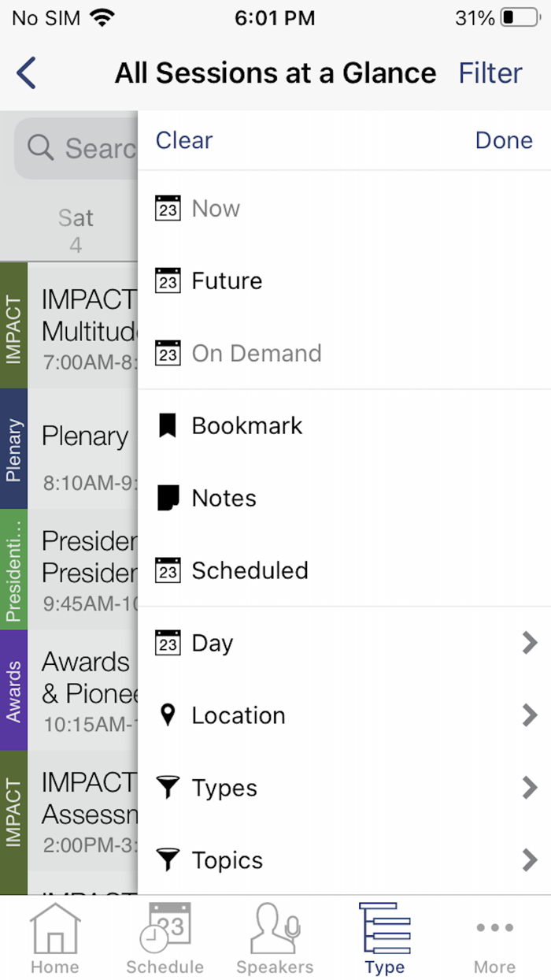551x980 pixels.
Task: Tap the back arrow icon
Action: [26, 73]
